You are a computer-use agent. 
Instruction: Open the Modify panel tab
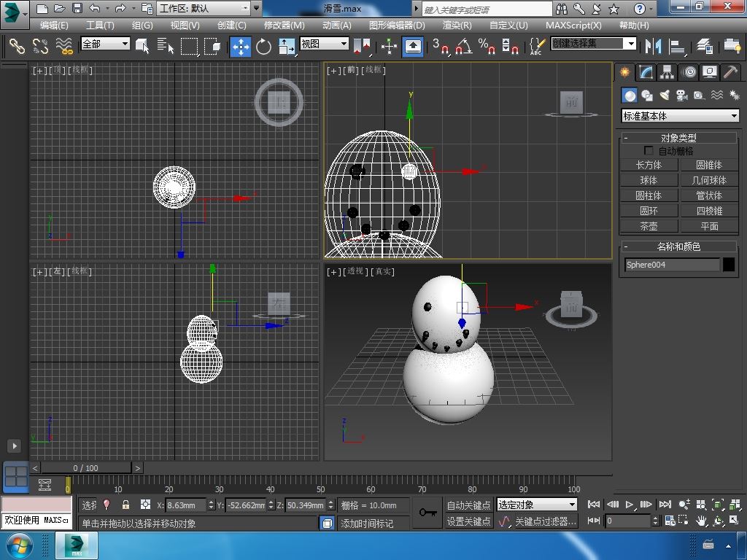pyautogui.click(x=646, y=72)
